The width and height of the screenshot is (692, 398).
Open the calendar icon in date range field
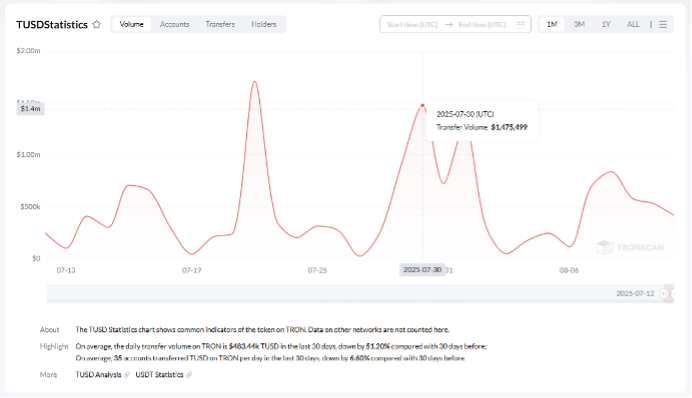tap(521, 25)
